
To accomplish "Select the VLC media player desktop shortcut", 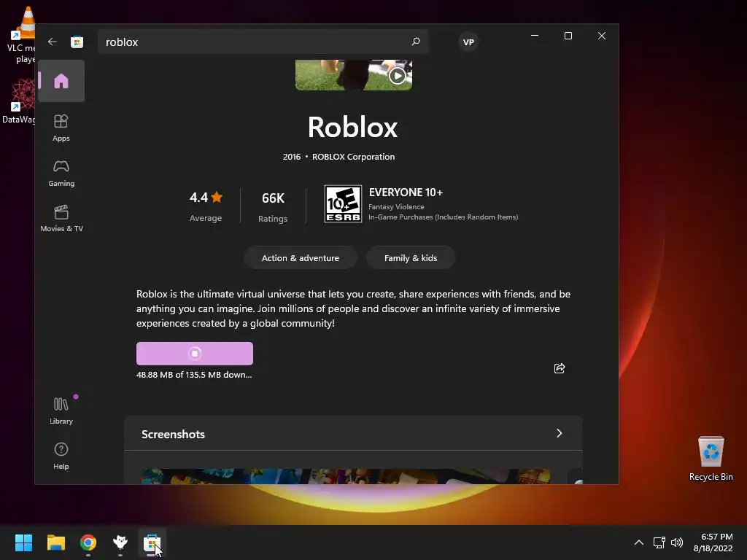I will (x=21, y=34).
